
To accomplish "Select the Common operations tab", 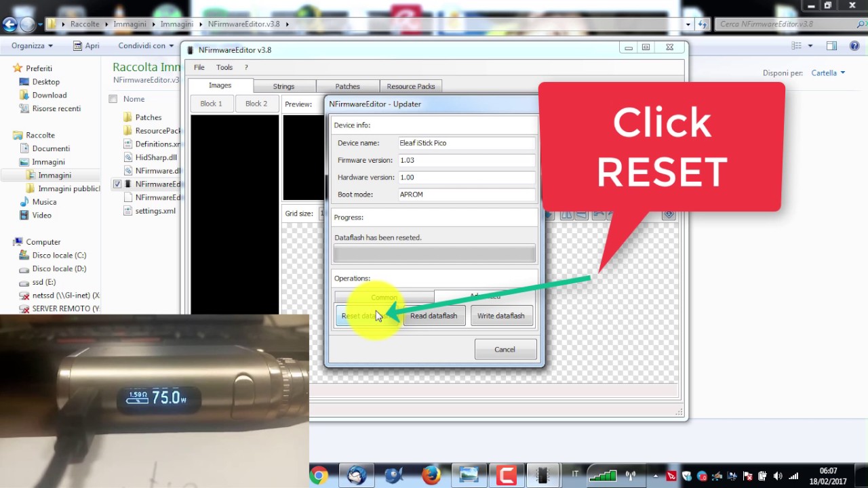I will click(384, 297).
